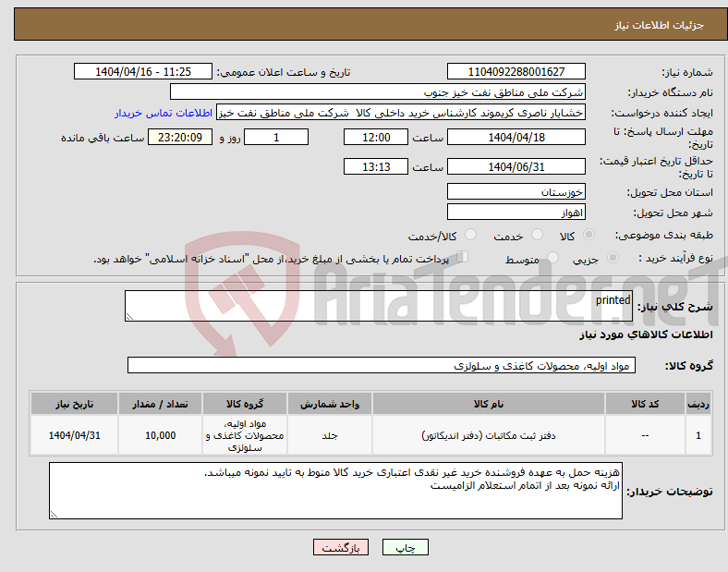Click the واحد شمارش column header
This screenshot has height=572, width=728.
pos(330,404)
